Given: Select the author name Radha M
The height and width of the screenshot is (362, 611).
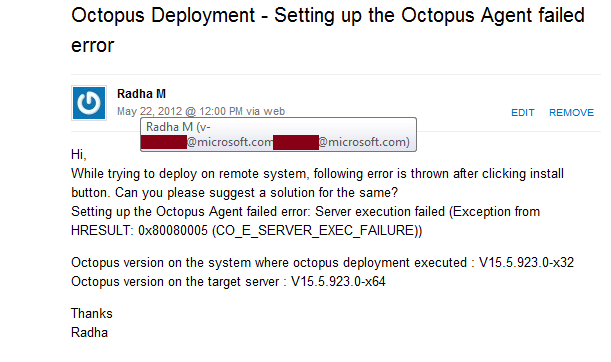Looking at the screenshot, I should tap(141, 94).
